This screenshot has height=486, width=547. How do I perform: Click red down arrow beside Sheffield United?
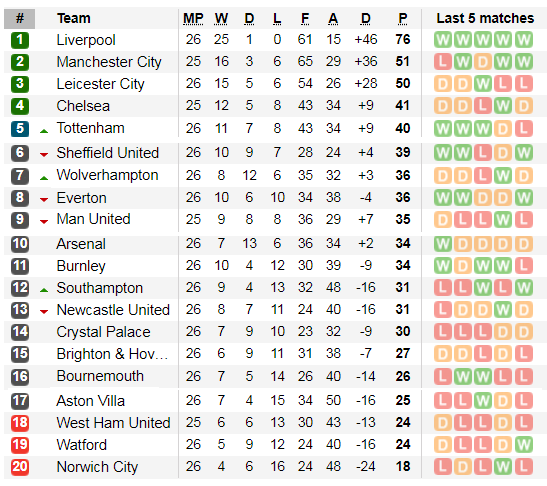(44, 155)
